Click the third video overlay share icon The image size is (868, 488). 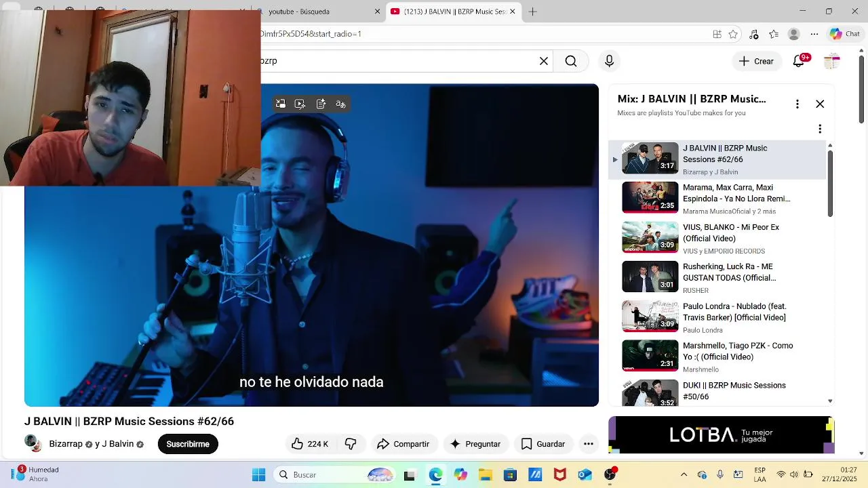pyautogui.click(x=321, y=104)
